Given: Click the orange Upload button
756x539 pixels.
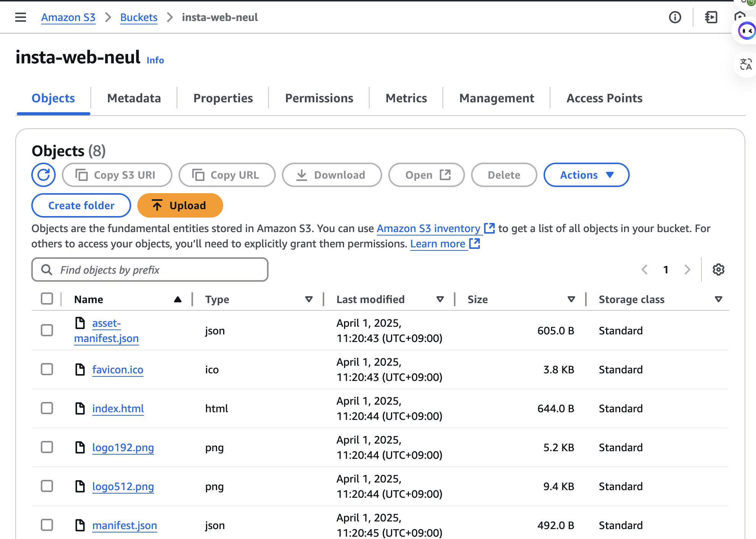Looking at the screenshot, I should 180,205.
